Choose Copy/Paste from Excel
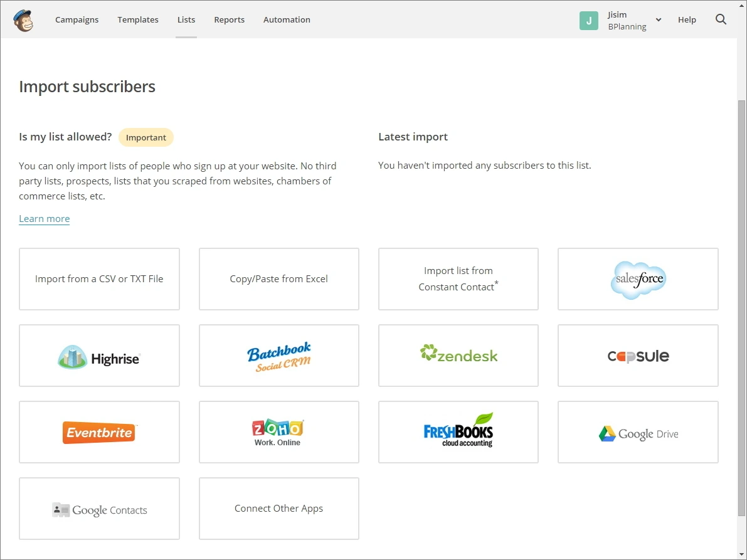 tap(278, 279)
